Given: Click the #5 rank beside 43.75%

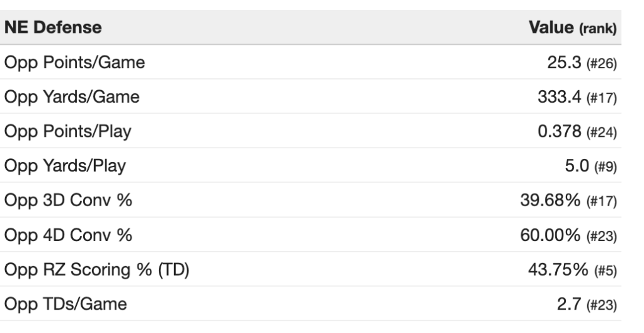Looking at the screenshot, I should [x=606, y=272].
